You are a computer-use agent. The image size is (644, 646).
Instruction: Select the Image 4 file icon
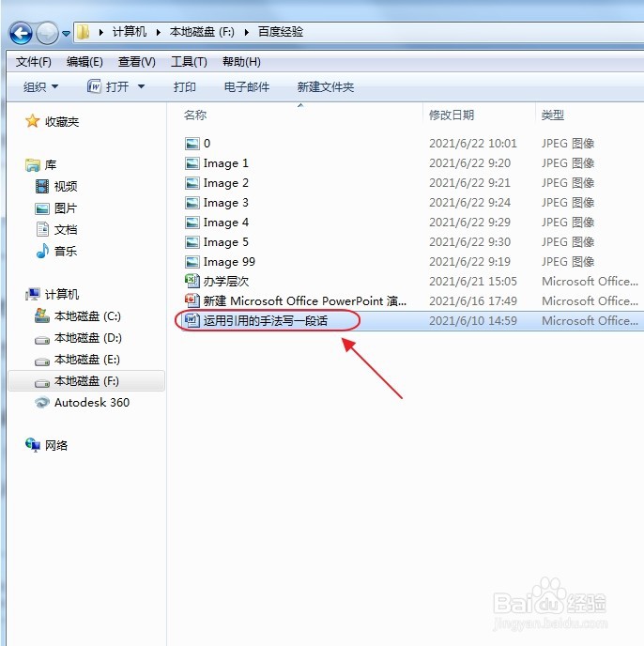coord(192,223)
